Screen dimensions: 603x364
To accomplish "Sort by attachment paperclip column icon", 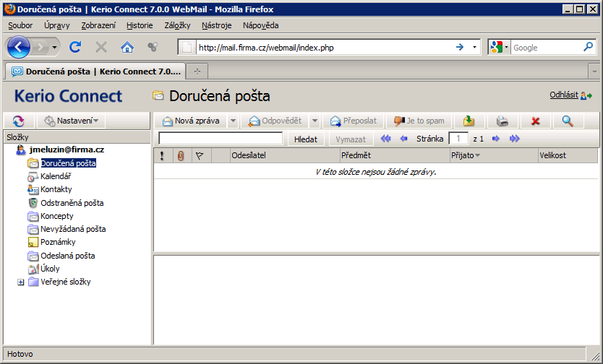I will [x=181, y=155].
